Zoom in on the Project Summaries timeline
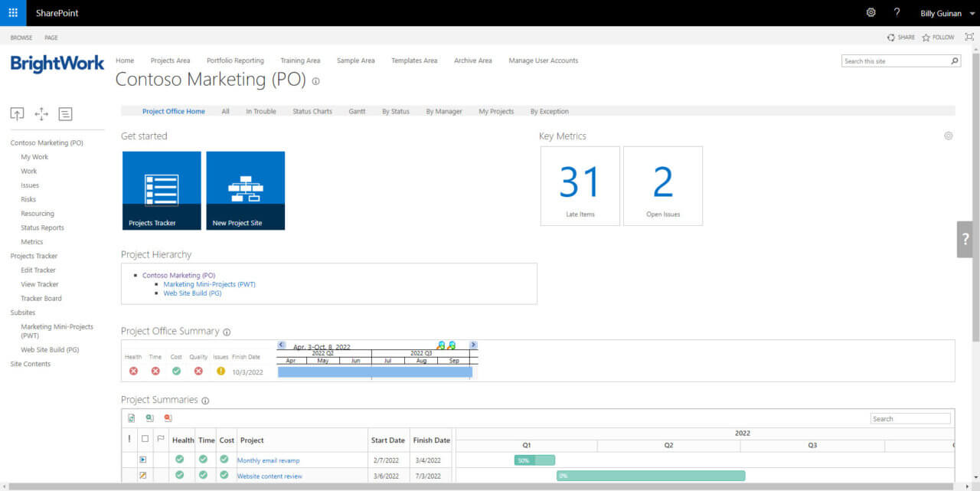This screenshot has height=491, width=980. [149, 417]
